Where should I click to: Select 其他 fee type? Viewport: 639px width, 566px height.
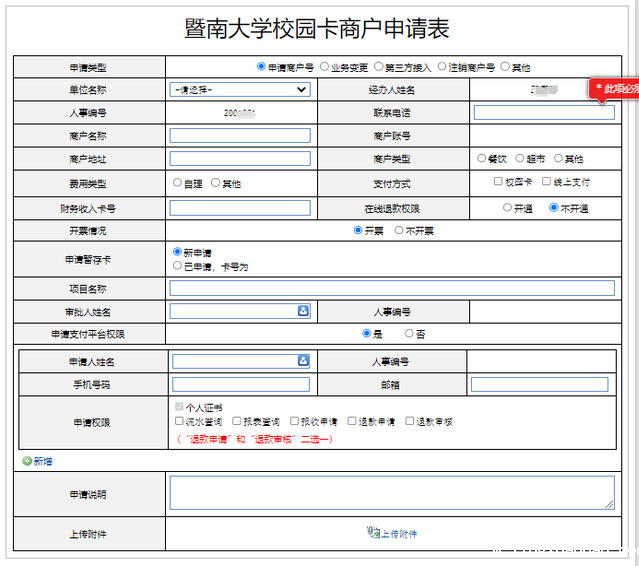[215, 183]
